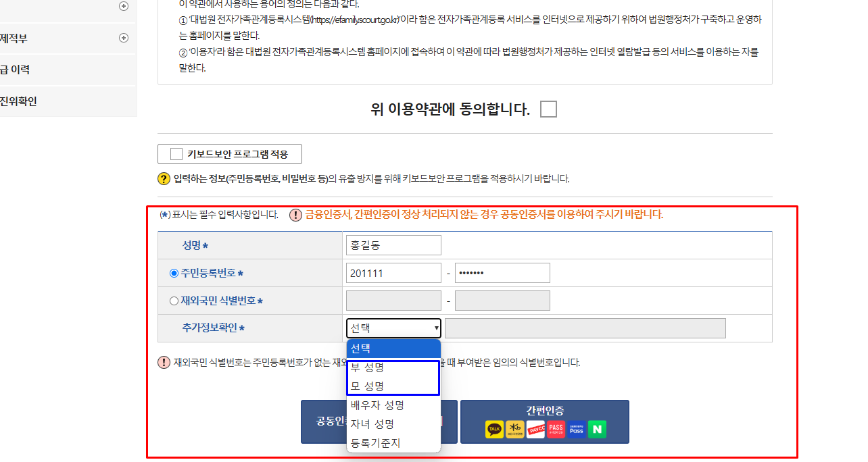Select KB Kookmin bank authentication icon
This screenshot has height=462, width=868.
pyautogui.click(x=515, y=429)
